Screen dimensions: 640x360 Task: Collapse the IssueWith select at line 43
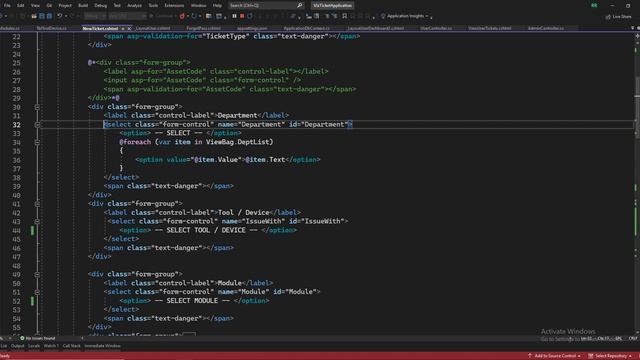(37, 221)
